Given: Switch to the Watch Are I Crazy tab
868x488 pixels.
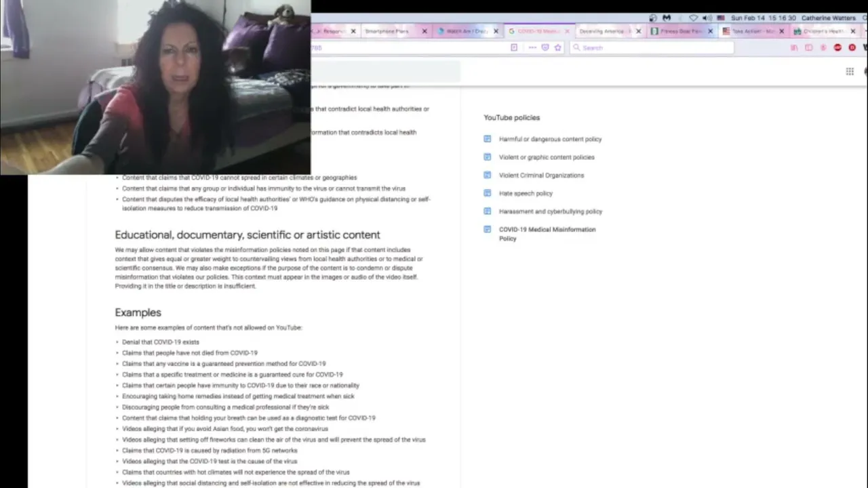Looking at the screenshot, I should 467,31.
